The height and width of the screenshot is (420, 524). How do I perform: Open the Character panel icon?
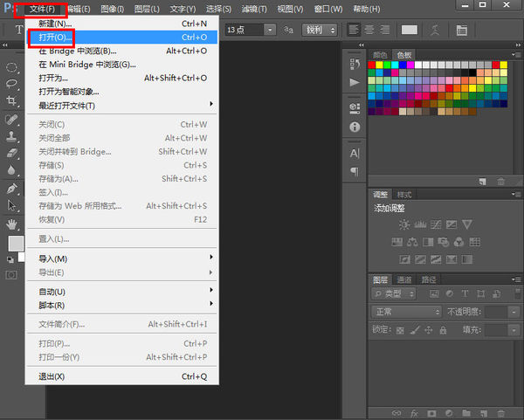tap(355, 154)
